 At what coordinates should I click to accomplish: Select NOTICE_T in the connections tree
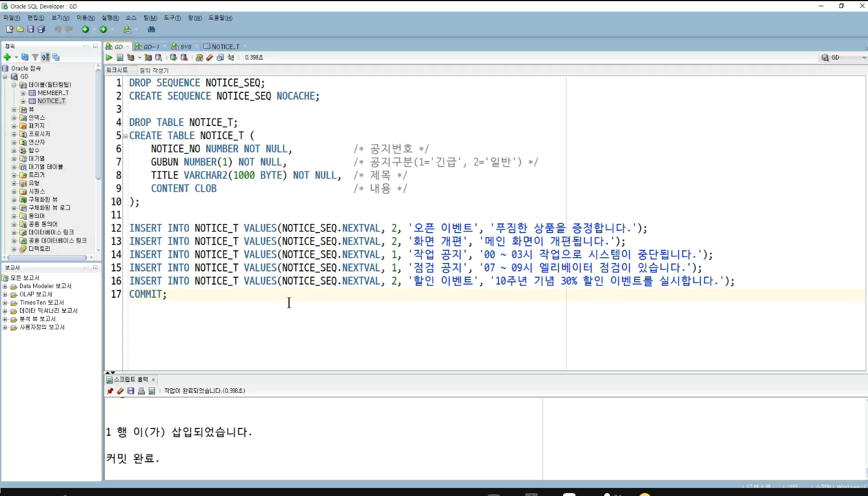coord(51,101)
